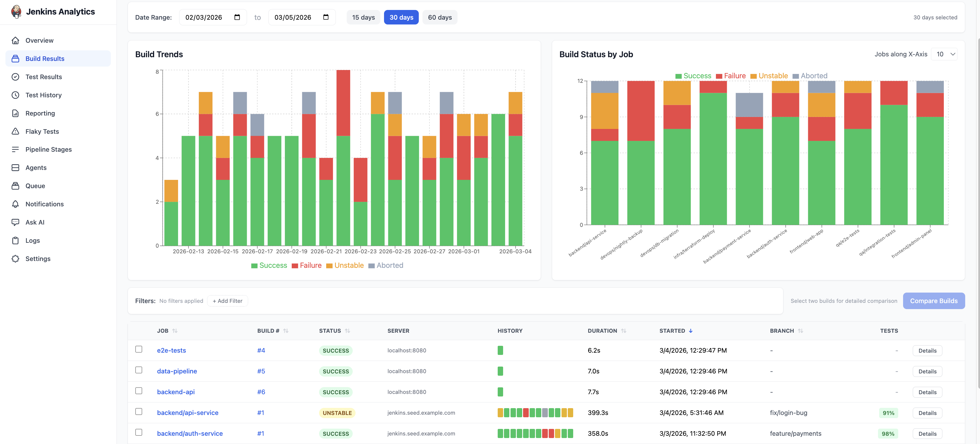Select the 60 days range button
This screenshot has width=980, height=444.
pos(439,17)
